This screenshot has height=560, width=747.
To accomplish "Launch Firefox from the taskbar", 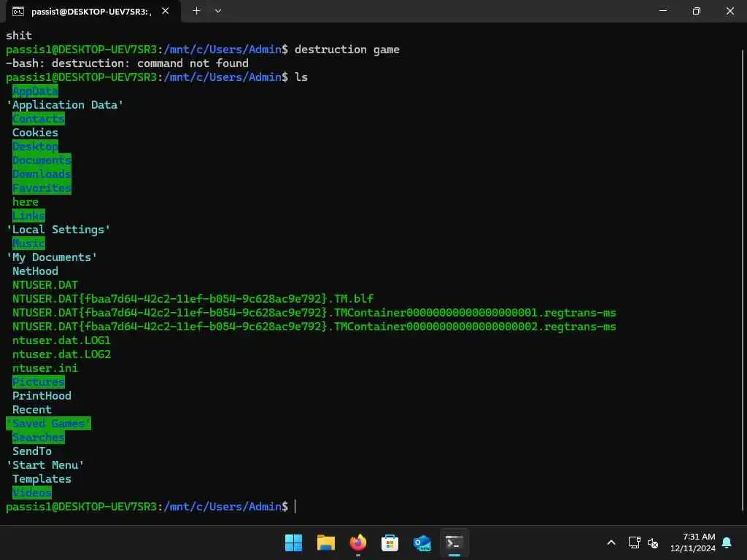I will 357,542.
